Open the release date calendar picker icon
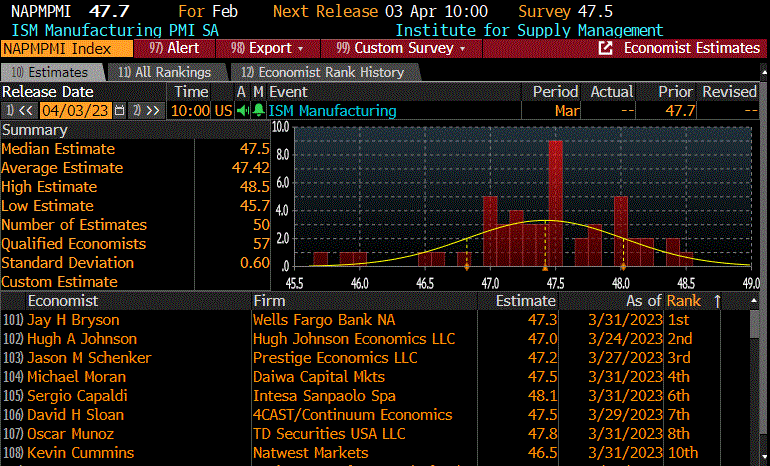 pyautogui.click(x=119, y=110)
